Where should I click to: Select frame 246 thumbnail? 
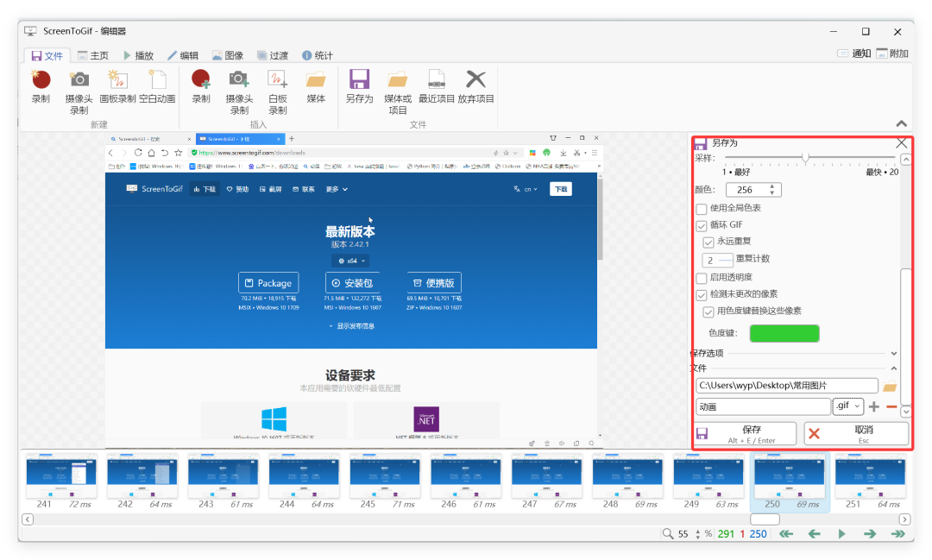point(465,481)
